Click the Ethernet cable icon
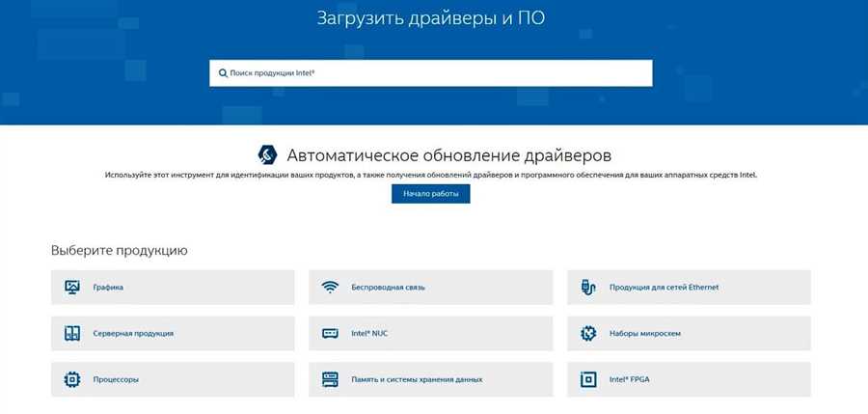Screen dimensions: 868x414 pyautogui.click(x=587, y=287)
